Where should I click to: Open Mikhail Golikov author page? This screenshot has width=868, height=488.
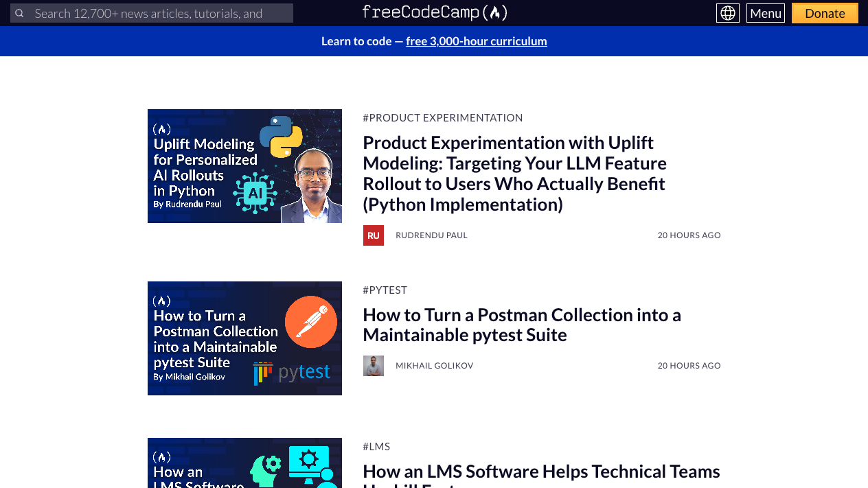point(435,366)
